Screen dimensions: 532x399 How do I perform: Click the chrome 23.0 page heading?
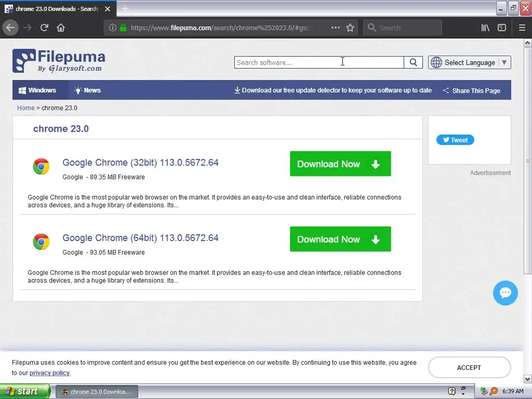[61, 129]
